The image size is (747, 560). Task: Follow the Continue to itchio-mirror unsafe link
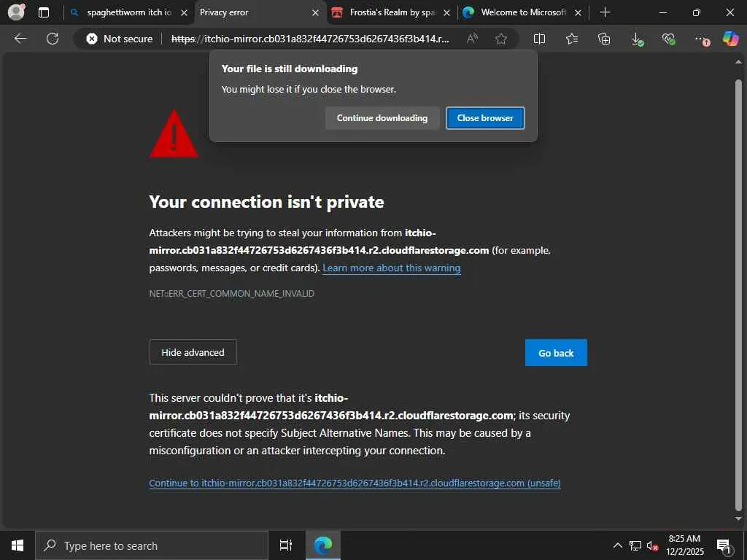(x=355, y=483)
